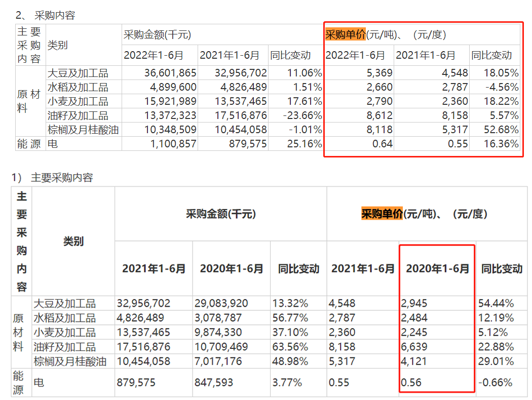Click the 63.56% change cell
532x400 pixels.
point(293,347)
